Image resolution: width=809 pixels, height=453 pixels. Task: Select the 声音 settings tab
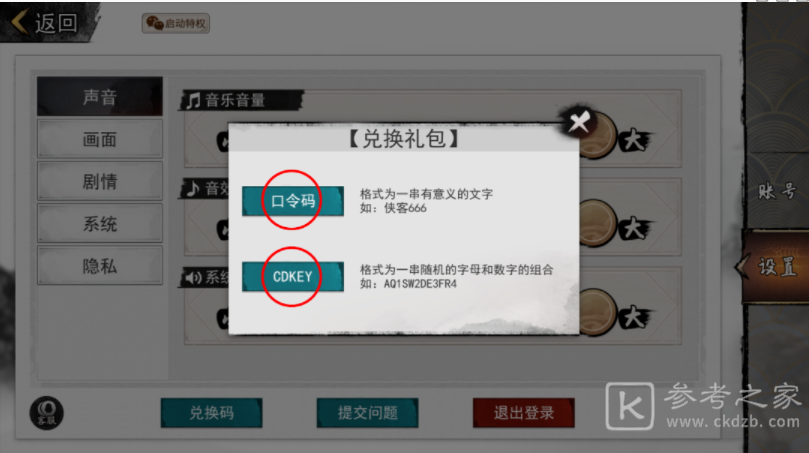[100, 96]
